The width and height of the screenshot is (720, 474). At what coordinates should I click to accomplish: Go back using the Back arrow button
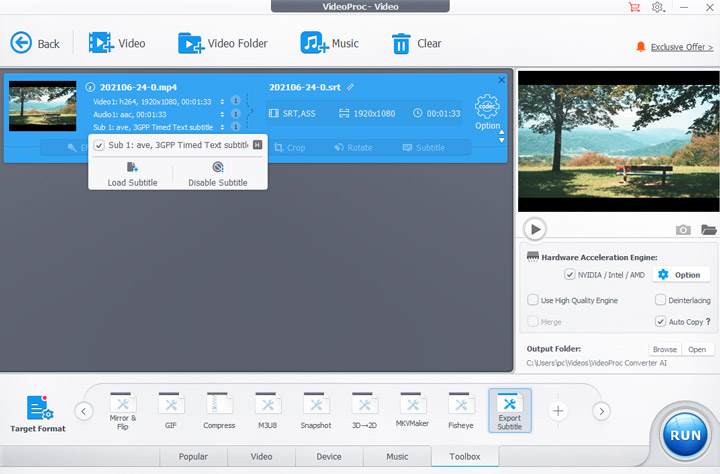click(x=35, y=43)
